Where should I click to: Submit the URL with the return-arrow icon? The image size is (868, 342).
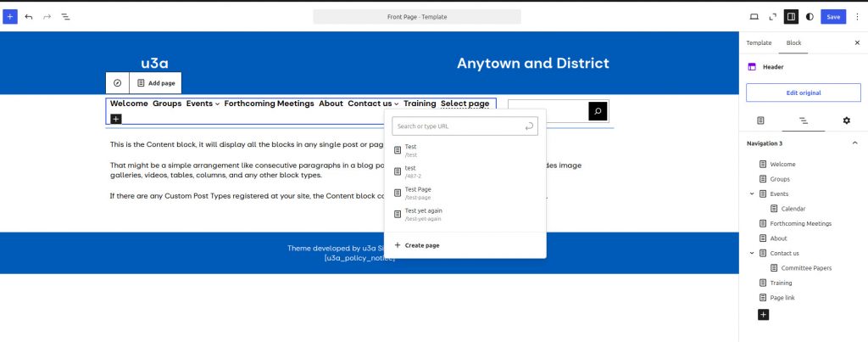tap(529, 126)
